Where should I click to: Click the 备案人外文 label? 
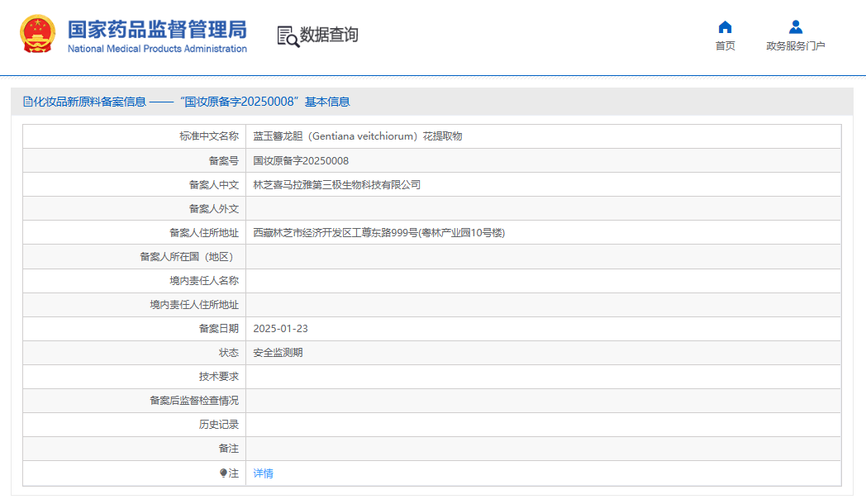click(x=214, y=209)
